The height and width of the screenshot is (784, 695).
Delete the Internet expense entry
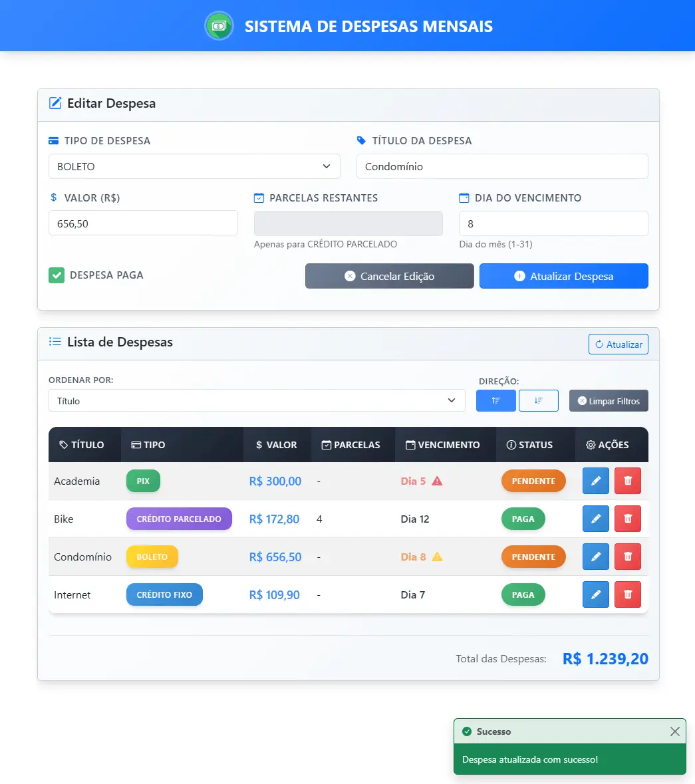point(627,594)
